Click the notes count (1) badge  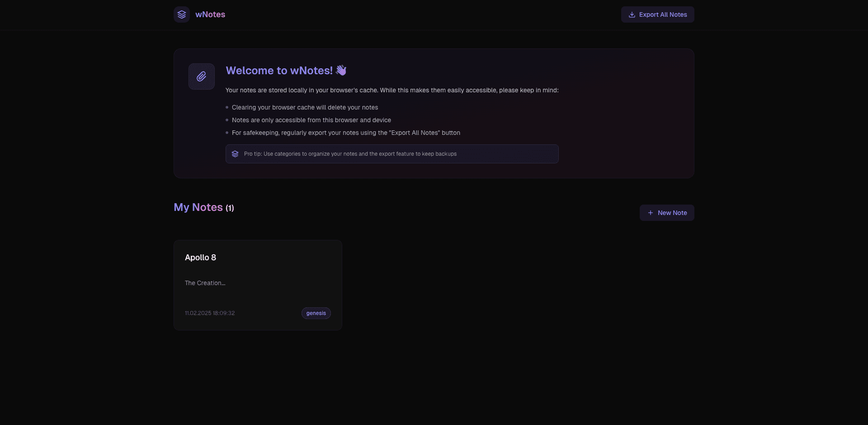(x=230, y=208)
